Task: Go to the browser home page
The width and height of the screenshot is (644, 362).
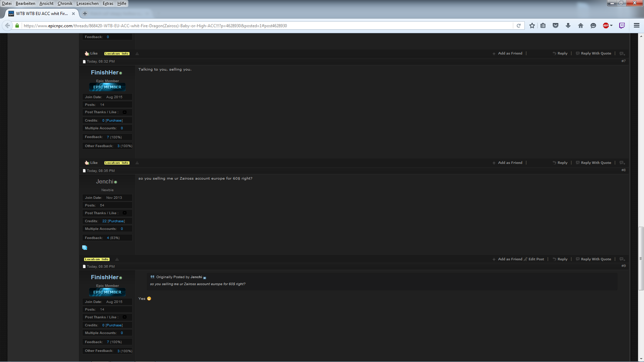Action: [581, 26]
